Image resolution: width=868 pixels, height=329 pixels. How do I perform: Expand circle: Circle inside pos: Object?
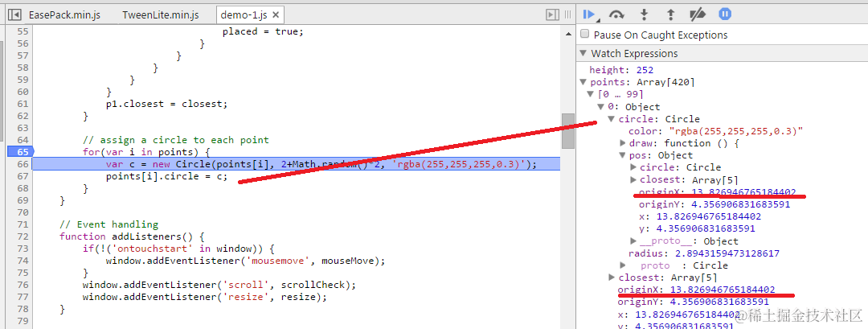[633, 167]
